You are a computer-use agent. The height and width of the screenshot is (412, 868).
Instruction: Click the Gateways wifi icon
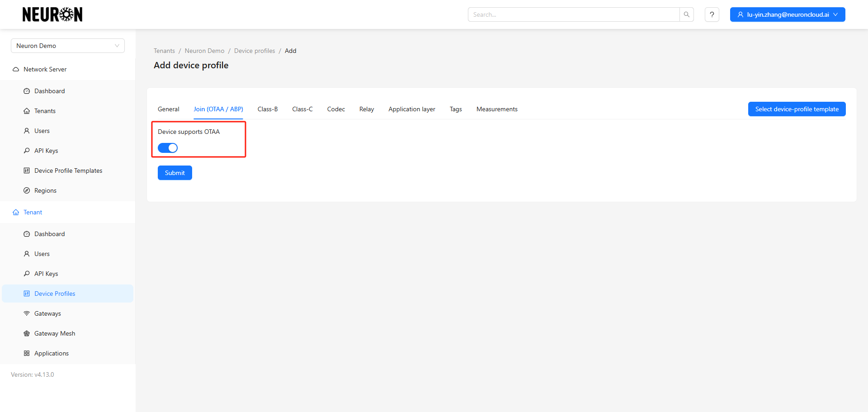tap(27, 313)
